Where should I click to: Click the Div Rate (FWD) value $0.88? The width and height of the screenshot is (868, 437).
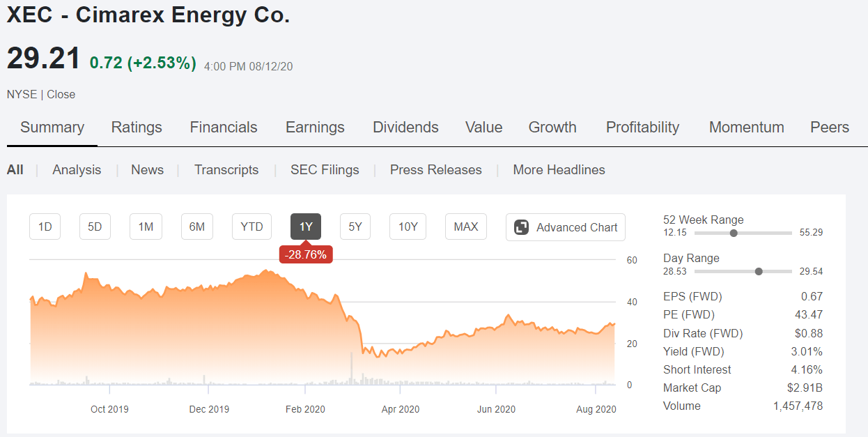point(809,333)
